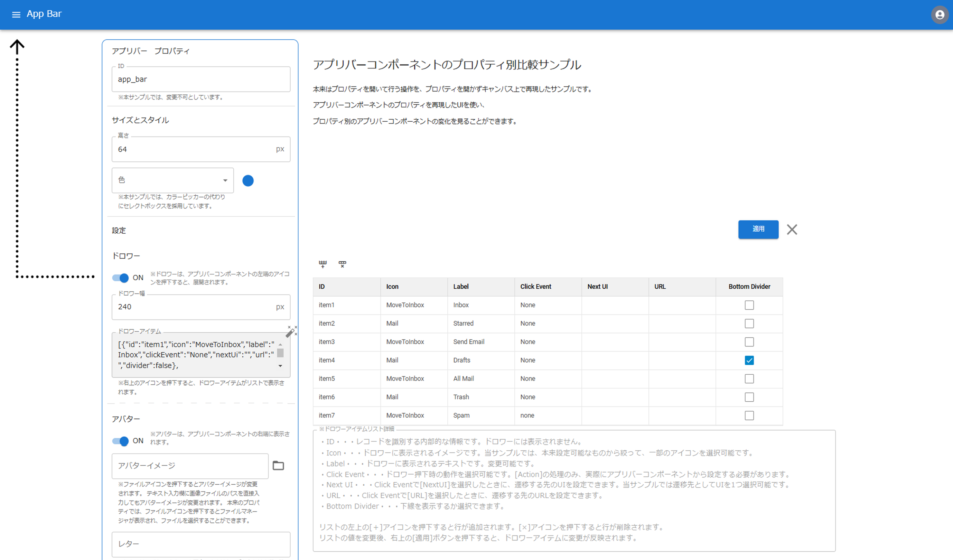Select the item1 ID cell
This screenshot has height=560, width=953.
[x=347, y=305]
